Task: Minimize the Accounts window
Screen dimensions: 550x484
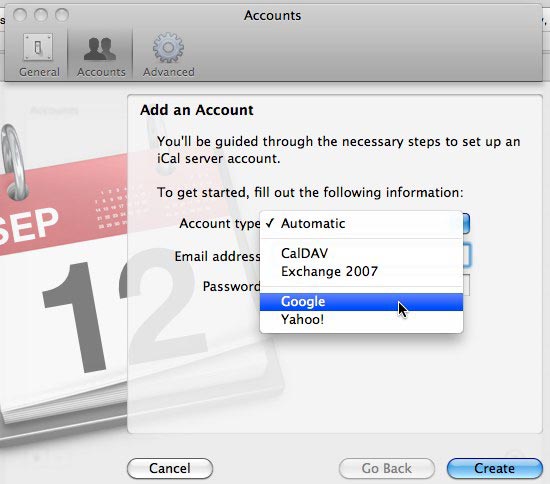Action: point(41,15)
